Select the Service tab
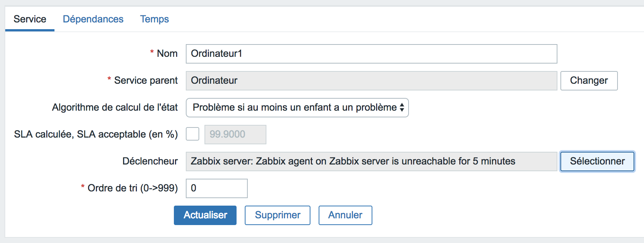 coord(30,19)
